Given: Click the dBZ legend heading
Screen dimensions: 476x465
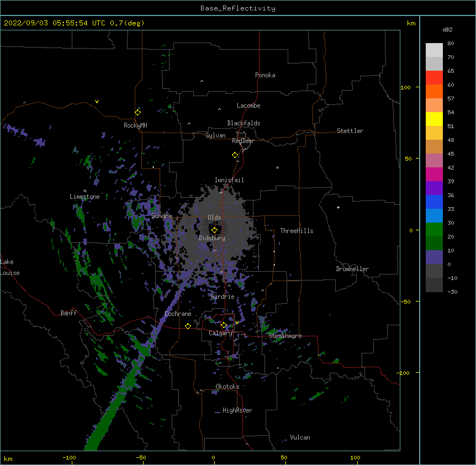Looking at the screenshot, I should 447,29.
